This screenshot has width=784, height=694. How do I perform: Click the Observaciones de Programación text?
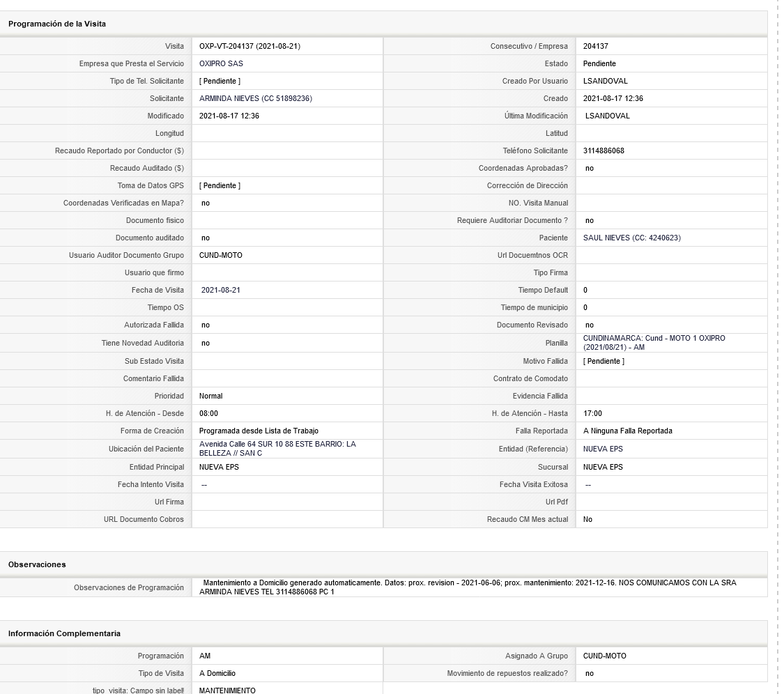coord(468,587)
